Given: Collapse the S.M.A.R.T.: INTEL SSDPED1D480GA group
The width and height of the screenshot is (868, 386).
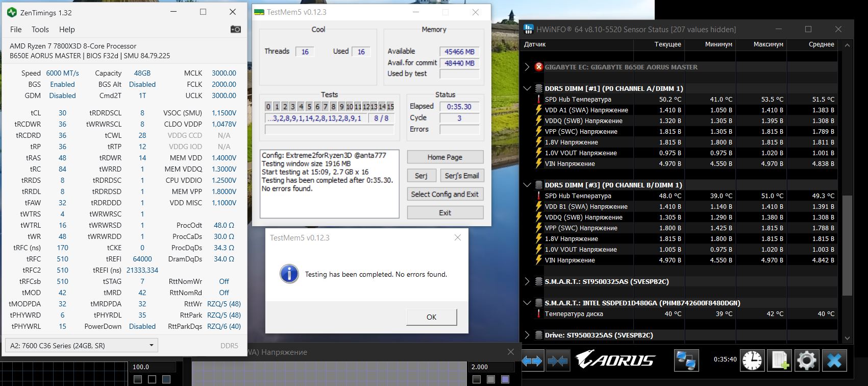Looking at the screenshot, I should (527, 303).
